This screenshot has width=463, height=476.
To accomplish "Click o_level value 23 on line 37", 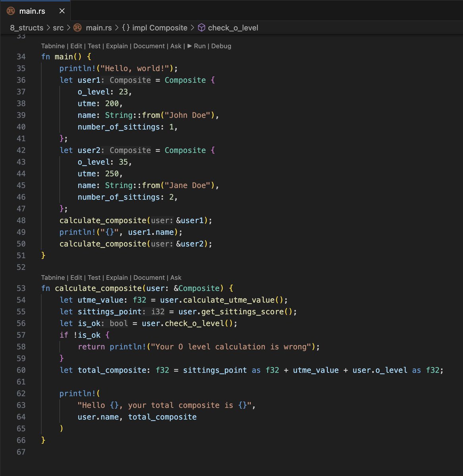I will coord(123,92).
